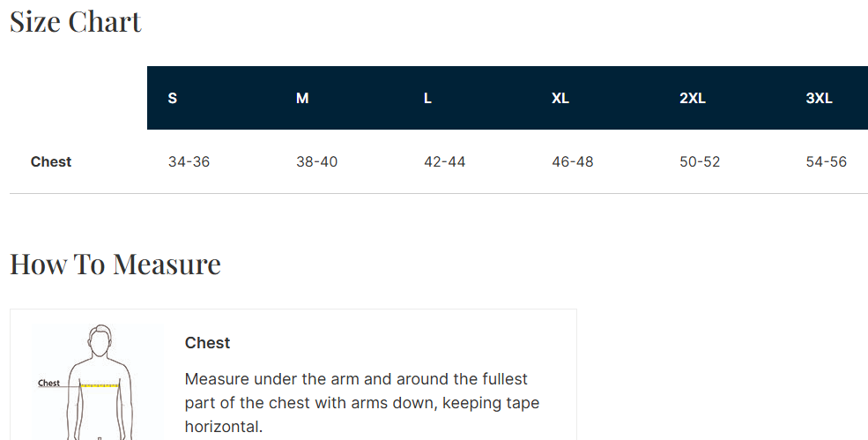Select the 34-36 chest measurement cell

(x=189, y=161)
